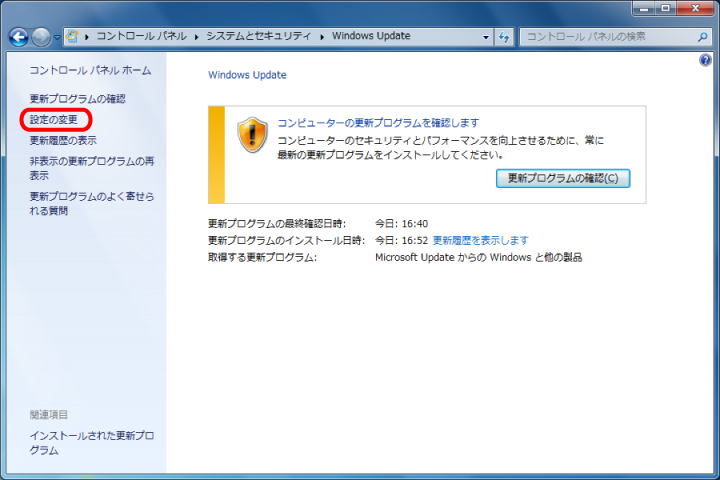Open the address bar history dropdown
The width and height of the screenshot is (720, 480).
[486, 37]
